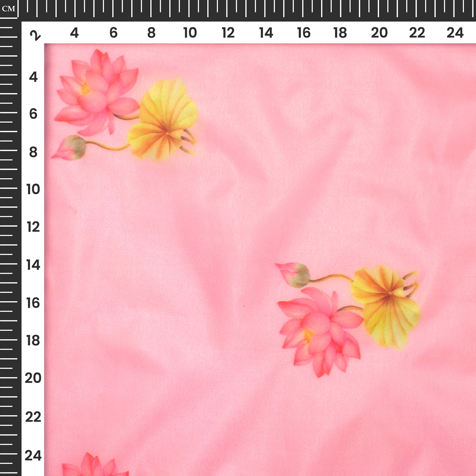476x476 pixels.
Task: Click the lotus bud below top-left flower
Action: tap(70, 147)
